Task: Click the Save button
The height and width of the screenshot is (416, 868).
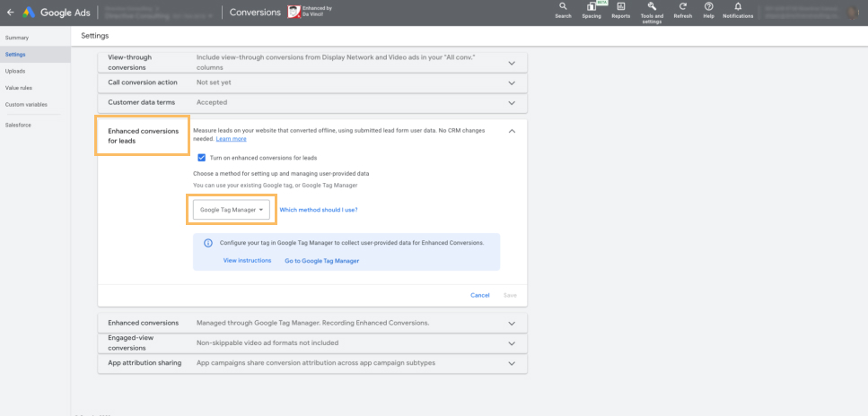Action: (510, 295)
